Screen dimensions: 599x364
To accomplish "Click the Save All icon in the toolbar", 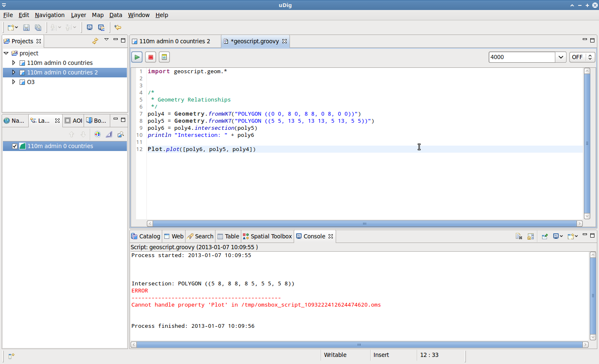I will click(x=38, y=27).
